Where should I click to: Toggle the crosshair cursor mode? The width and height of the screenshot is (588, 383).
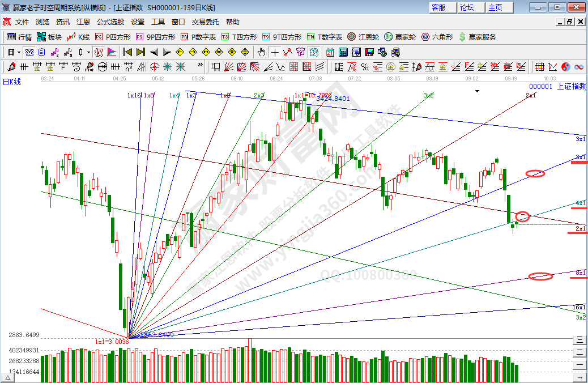point(275,52)
